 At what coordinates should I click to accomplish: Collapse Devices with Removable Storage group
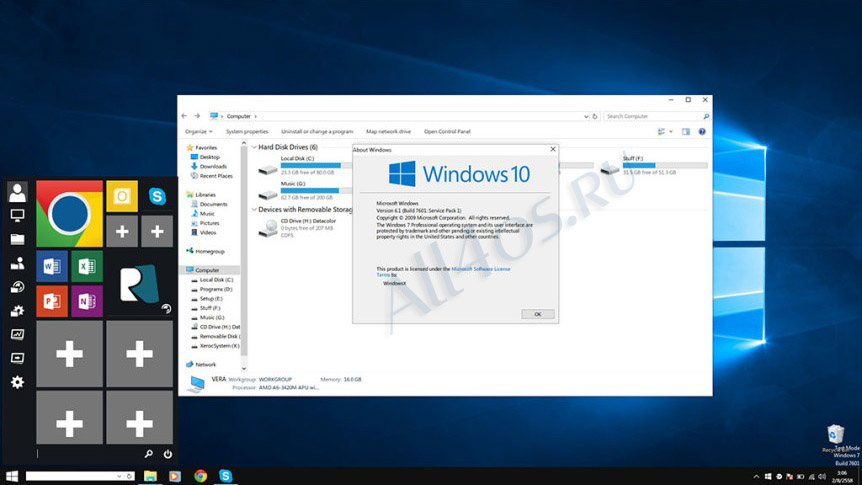tap(254, 210)
